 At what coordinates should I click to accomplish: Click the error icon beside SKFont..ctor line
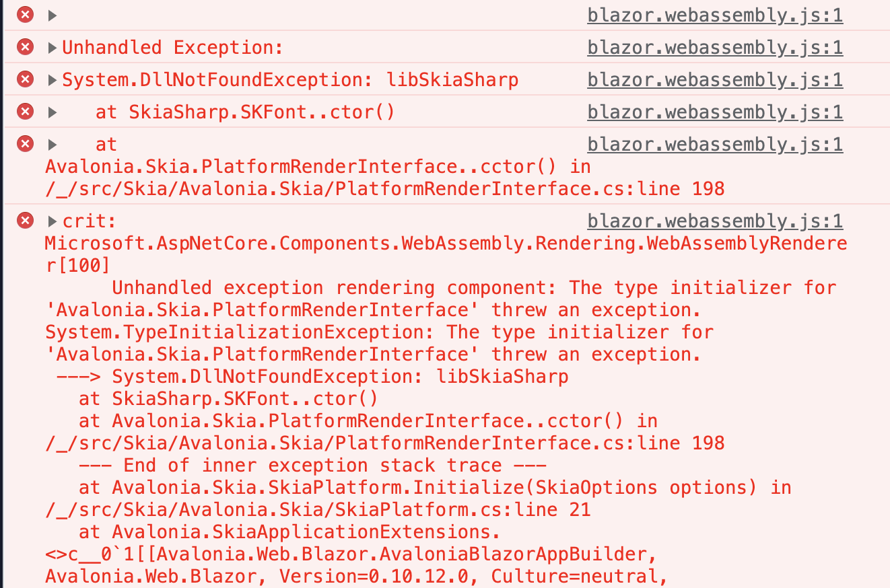click(x=25, y=112)
